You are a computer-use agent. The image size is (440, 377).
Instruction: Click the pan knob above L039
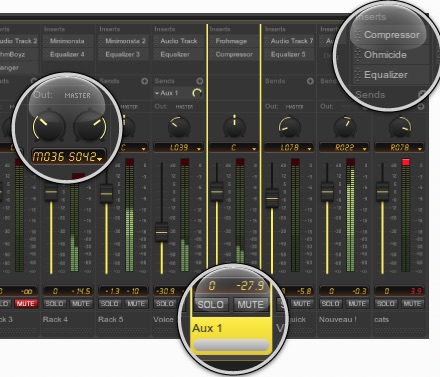(179, 127)
